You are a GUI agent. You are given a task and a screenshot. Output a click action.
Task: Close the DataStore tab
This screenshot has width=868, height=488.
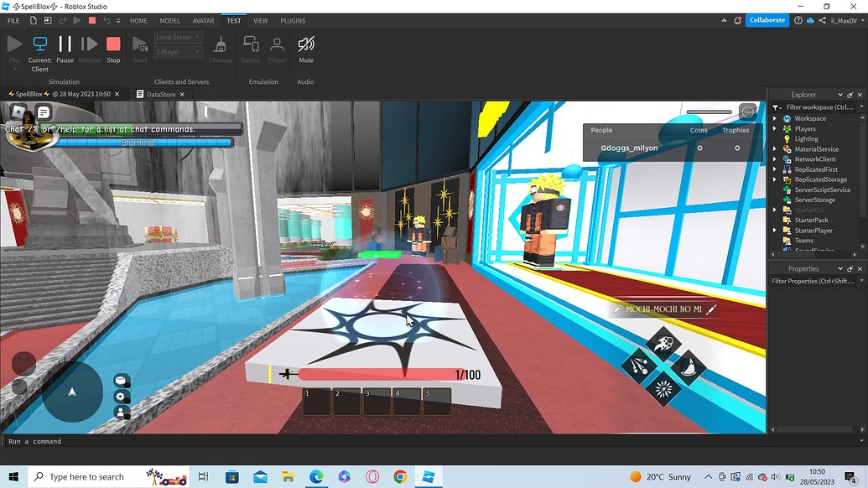pos(182,94)
